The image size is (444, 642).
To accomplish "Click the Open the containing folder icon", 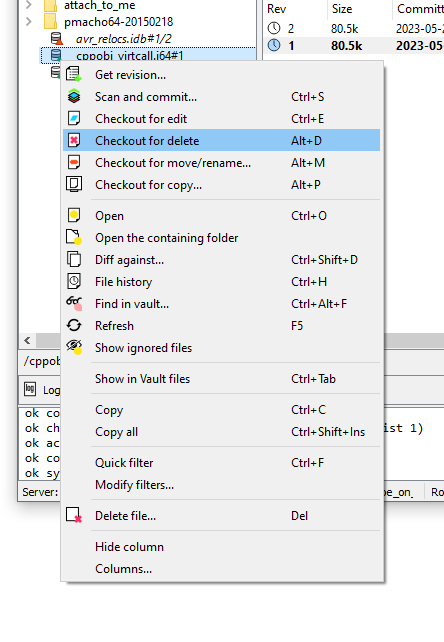I will (x=74, y=237).
